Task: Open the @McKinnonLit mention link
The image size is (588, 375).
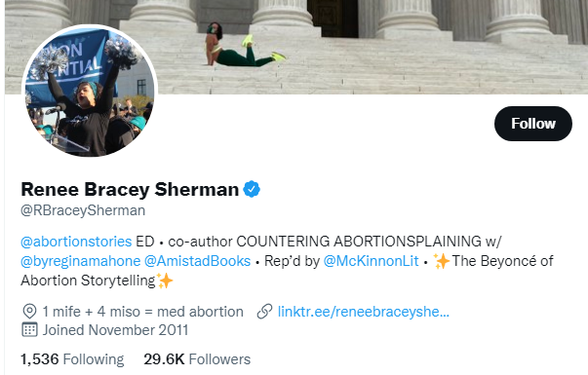Action: tap(371, 261)
